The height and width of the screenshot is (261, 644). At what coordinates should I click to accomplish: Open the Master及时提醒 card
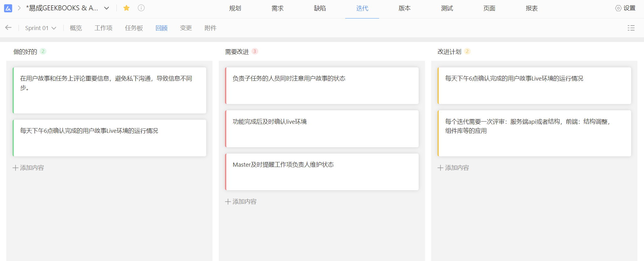point(322,172)
